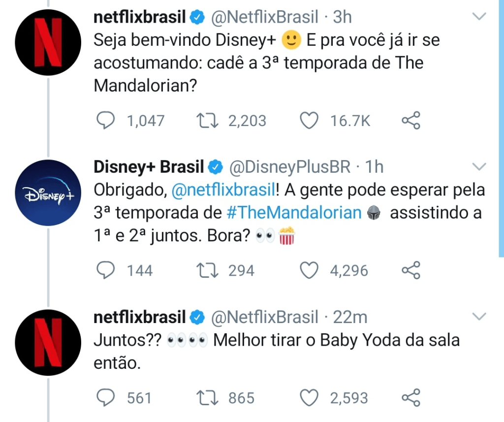The width and height of the screenshot is (504, 422).
Task: Reply to the Baby Yoda tweet
Action: pos(106,397)
